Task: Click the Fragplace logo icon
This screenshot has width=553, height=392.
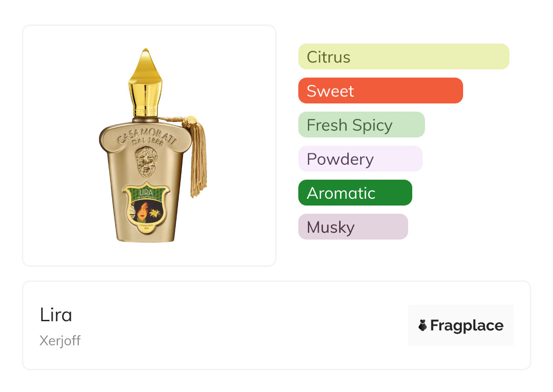Action: (423, 325)
